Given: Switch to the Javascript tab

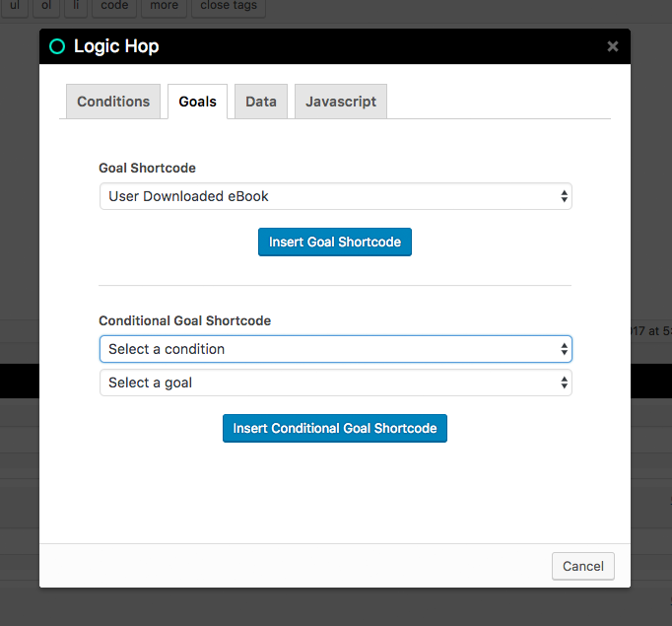Looking at the screenshot, I should point(341,102).
